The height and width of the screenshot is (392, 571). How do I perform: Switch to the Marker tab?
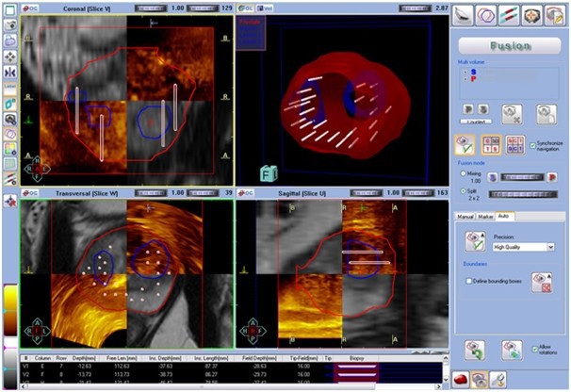click(x=486, y=217)
